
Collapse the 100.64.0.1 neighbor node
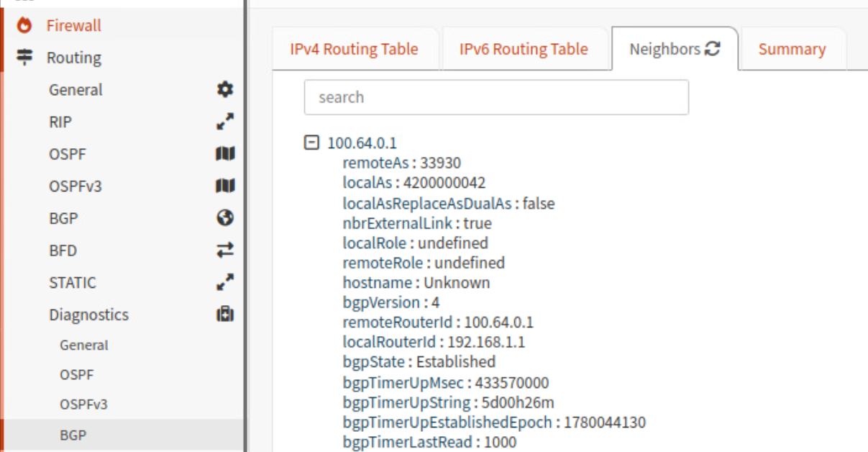click(x=311, y=143)
